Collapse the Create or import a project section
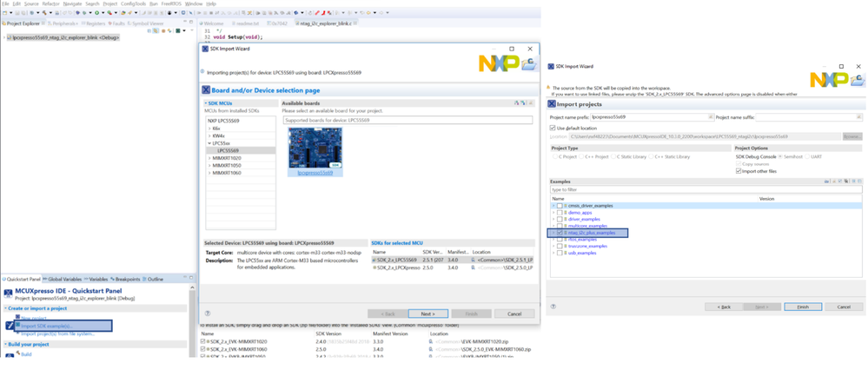868x370 pixels. click(x=5, y=308)
